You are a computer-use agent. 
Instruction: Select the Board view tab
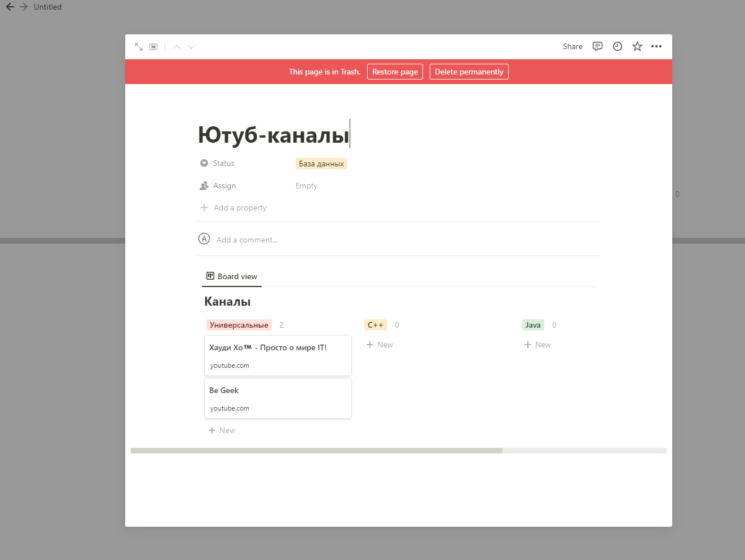click(x=232, y=276)
